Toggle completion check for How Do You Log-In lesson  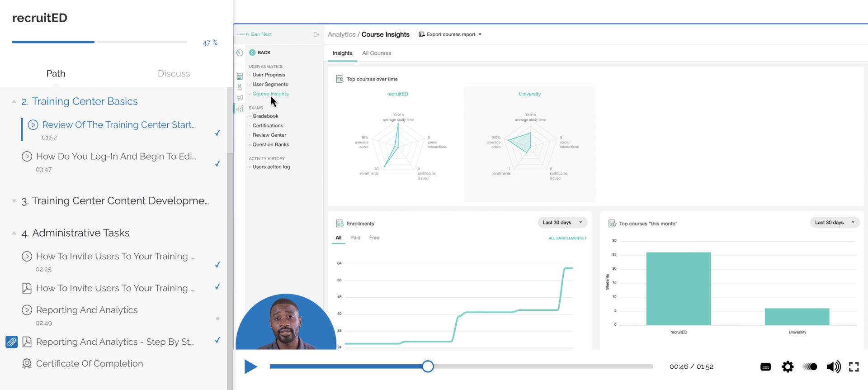(217, 163)
